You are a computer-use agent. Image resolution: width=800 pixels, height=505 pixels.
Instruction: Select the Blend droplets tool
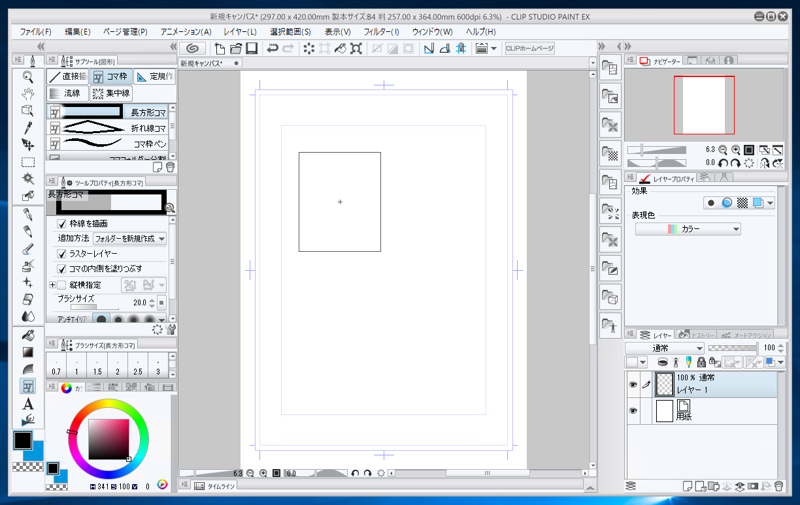[28, 316]
